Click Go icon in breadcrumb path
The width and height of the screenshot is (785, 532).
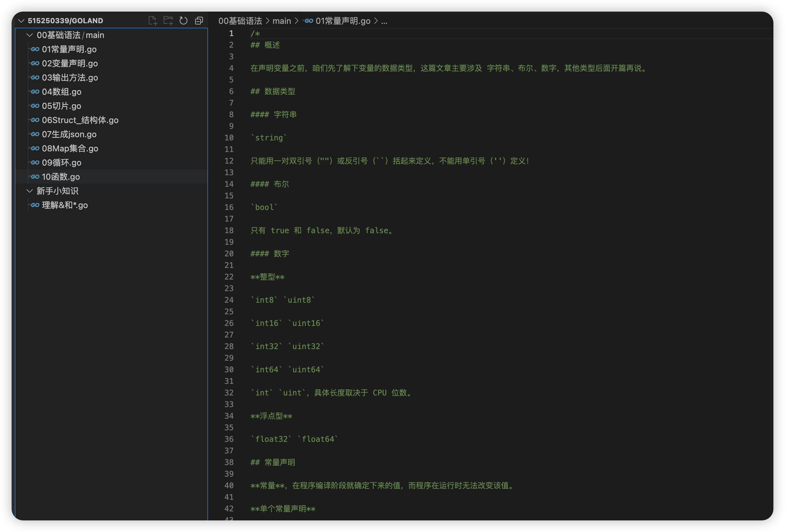pyautogui.click(x=308, y=21)
